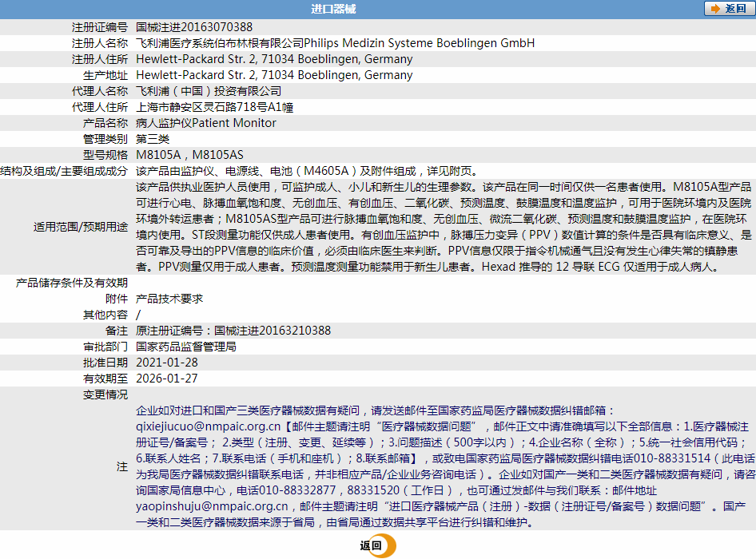Select the 第三类 category value

[153, 139]
